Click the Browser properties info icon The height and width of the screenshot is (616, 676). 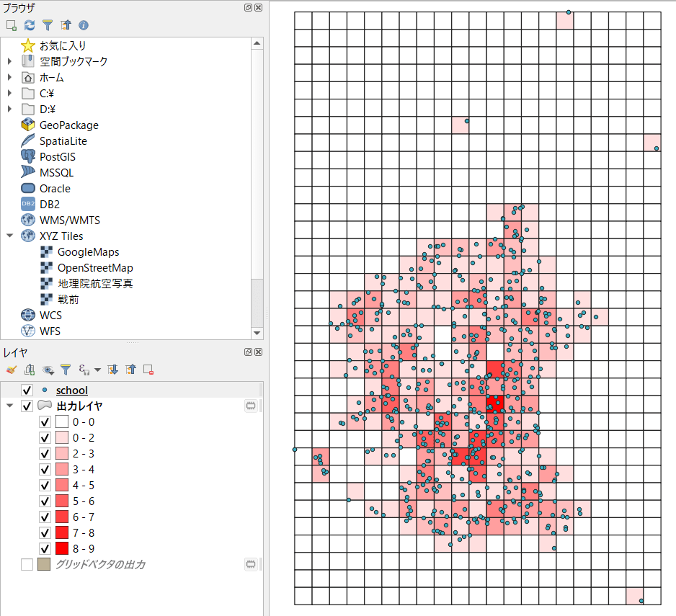84,25
